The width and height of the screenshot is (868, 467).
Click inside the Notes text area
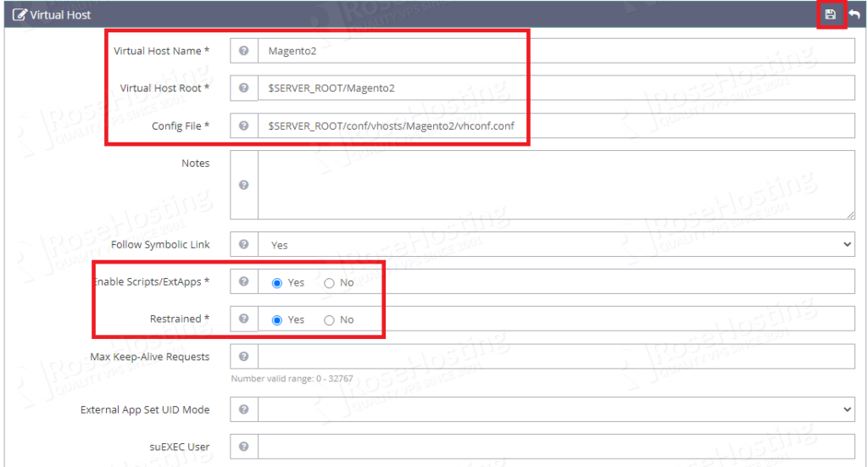(x=555, y=185)
